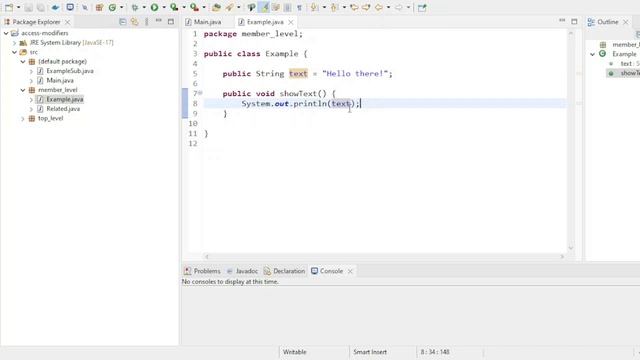The width and height of the screenshot is (640, 360).
Task: Select Related.java in Package Explorer
Action: [63, 109]
